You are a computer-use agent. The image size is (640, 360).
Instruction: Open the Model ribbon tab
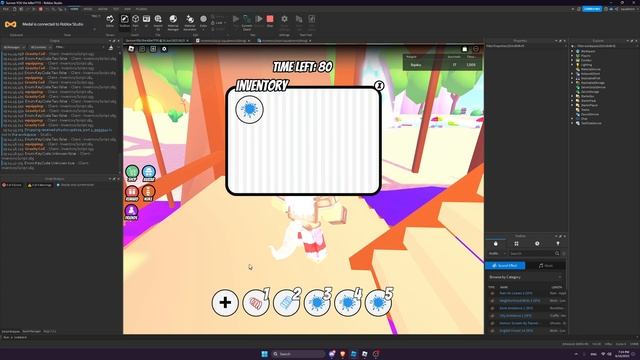[x=88, y=9]
